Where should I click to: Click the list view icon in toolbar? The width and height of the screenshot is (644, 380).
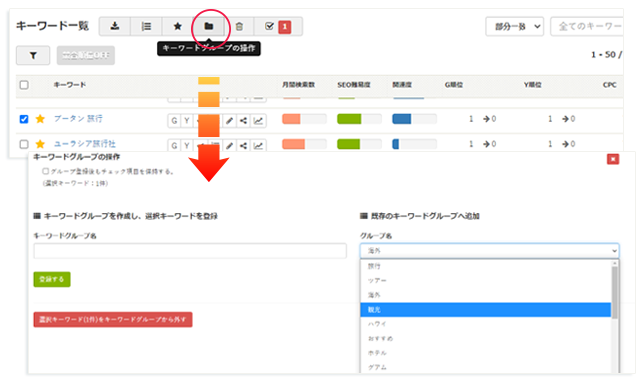click(146, 26)
